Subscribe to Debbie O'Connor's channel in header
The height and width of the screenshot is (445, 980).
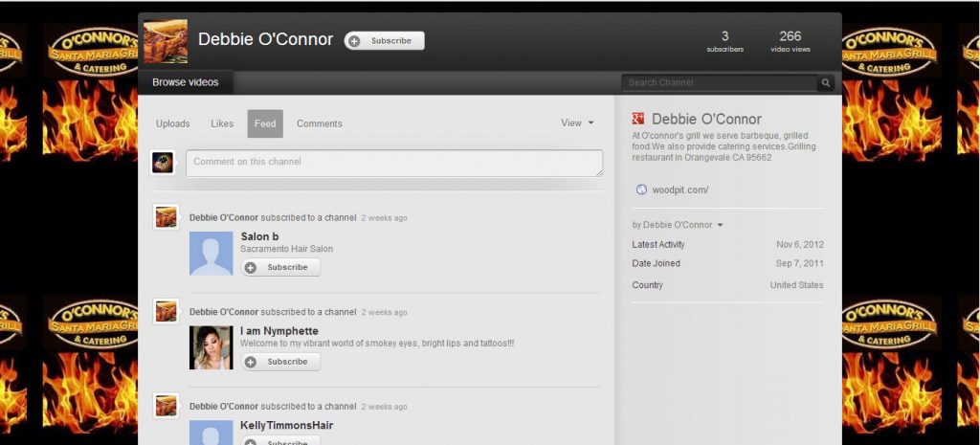385,40
